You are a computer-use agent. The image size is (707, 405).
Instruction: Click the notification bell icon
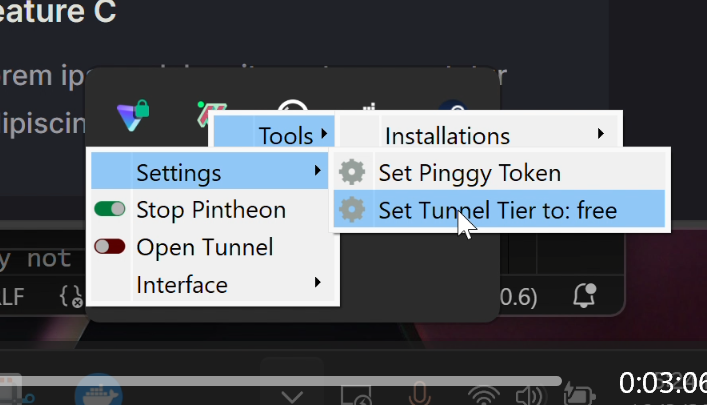584,296
